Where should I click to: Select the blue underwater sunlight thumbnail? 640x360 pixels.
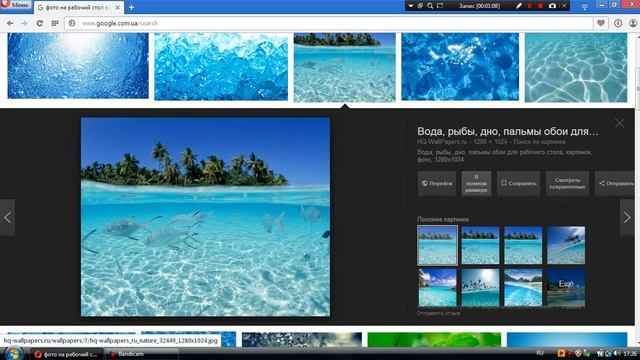pos(78,65)
